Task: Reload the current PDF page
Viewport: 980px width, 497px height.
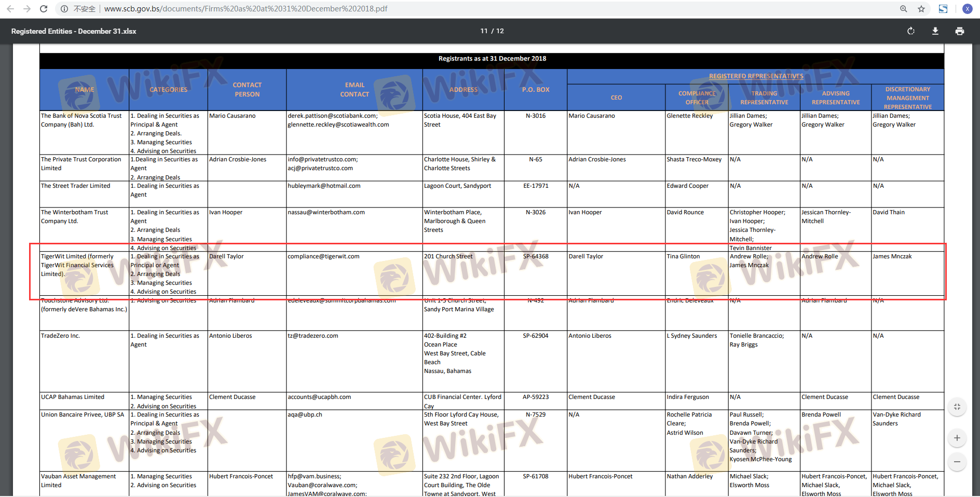Action: pos(44,9)
